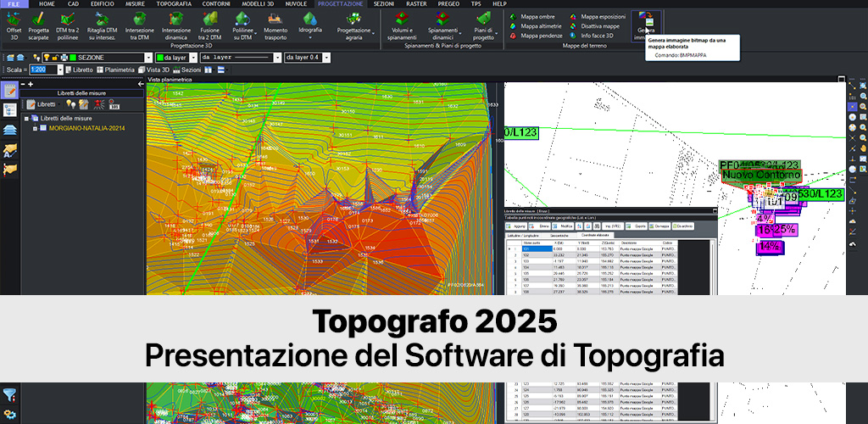Click the Sezioni view button
This screenshot has height=424, width=868.
186,70
